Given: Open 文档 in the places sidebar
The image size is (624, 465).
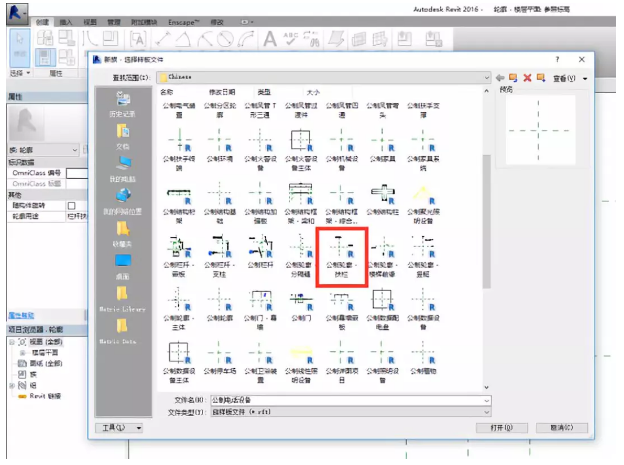Looking at the screenshot, I should (x=123, y=137).
